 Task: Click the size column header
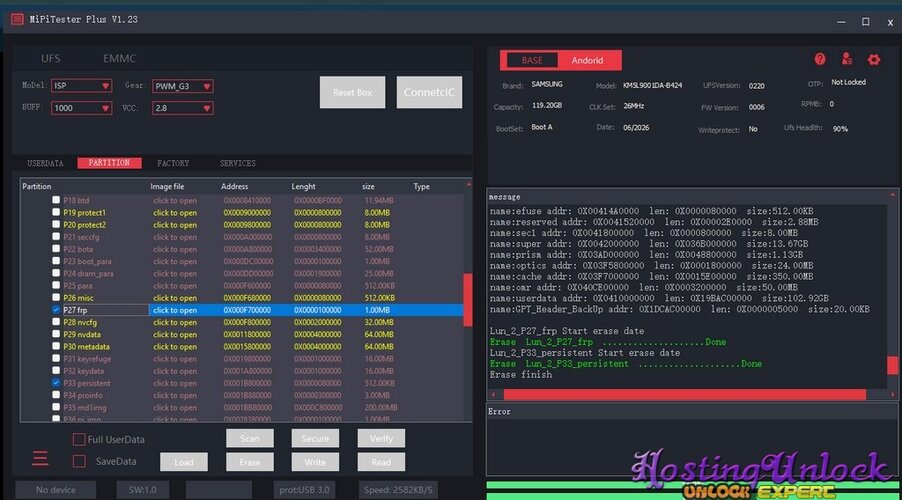(x=368, y=186)
